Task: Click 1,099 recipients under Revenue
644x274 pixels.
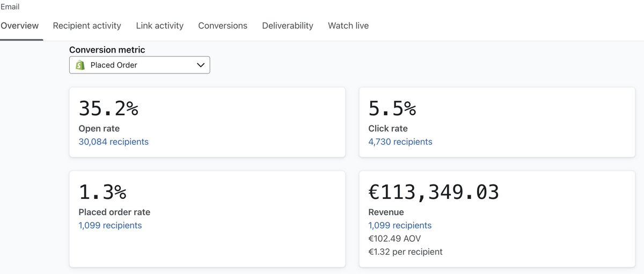Action: point(400,225)
